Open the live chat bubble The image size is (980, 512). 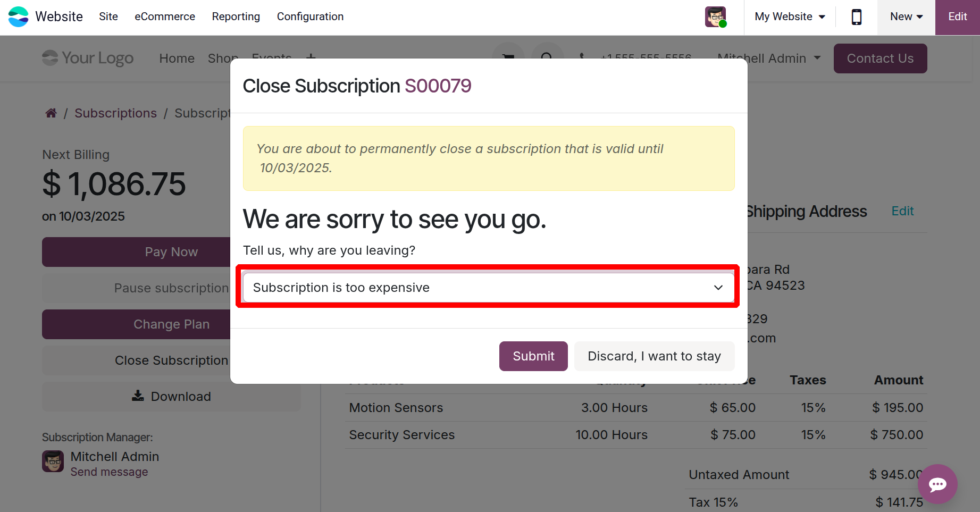(937, 484)
